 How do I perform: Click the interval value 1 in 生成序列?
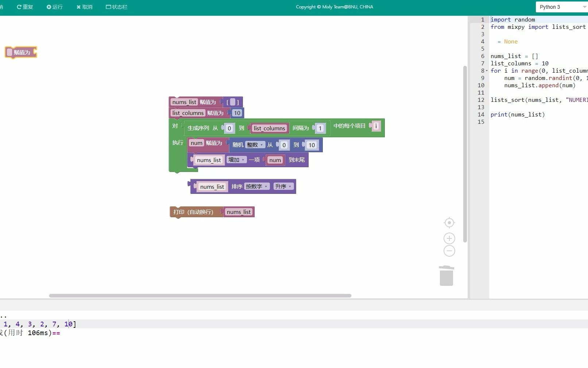point(320,128)
